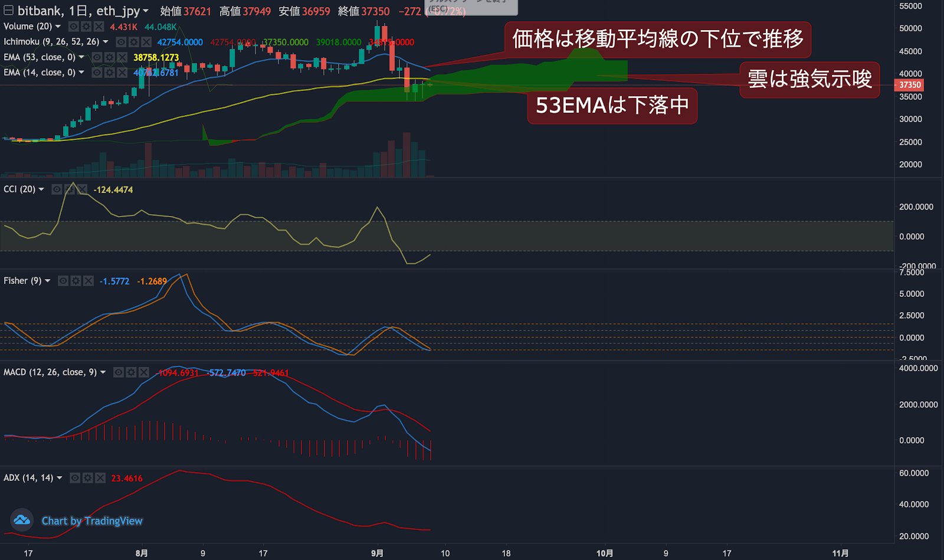Collapse the chart legend with minus box
Viewport: 944px width, 560px height.
pos(8,11)
